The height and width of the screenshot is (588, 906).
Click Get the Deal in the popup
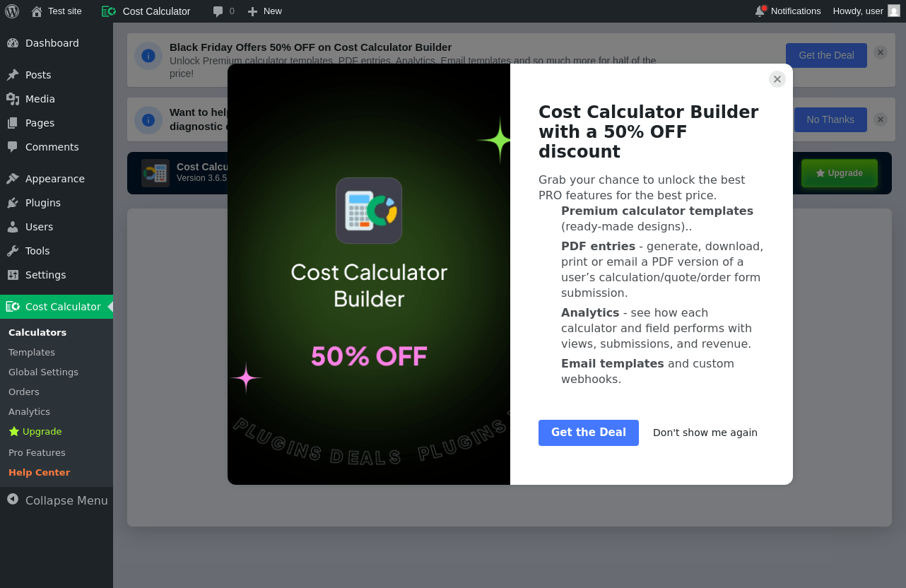pyautogui.click(x=589, y=433)
